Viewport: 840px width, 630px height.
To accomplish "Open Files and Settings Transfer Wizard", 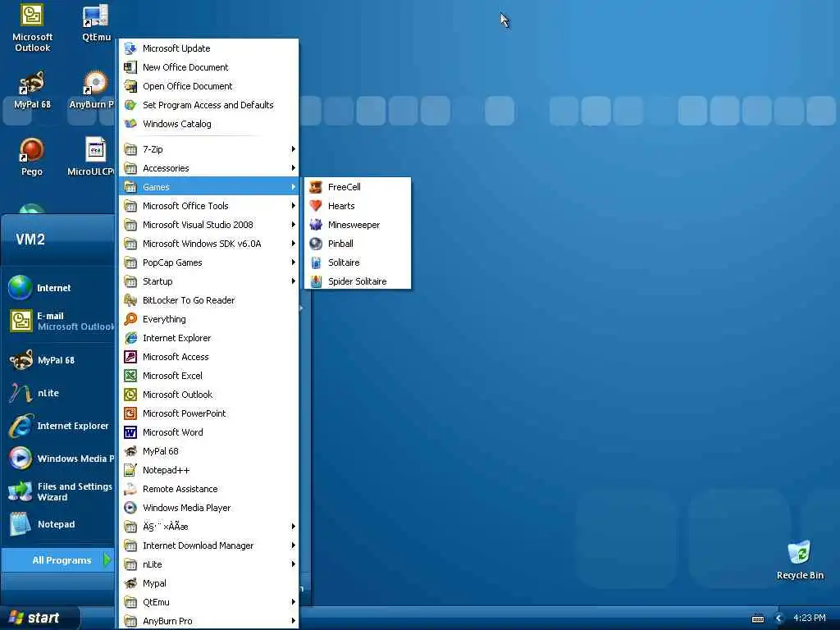I will [x=58, y=491].
